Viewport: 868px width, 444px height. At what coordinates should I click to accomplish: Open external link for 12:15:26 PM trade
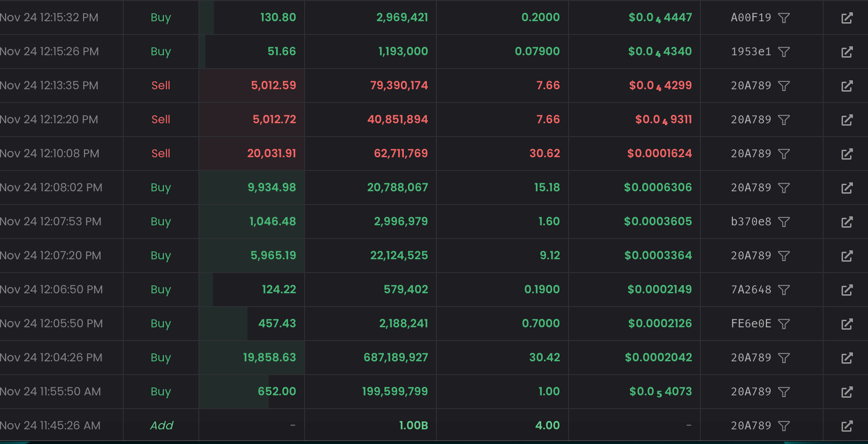847,52
